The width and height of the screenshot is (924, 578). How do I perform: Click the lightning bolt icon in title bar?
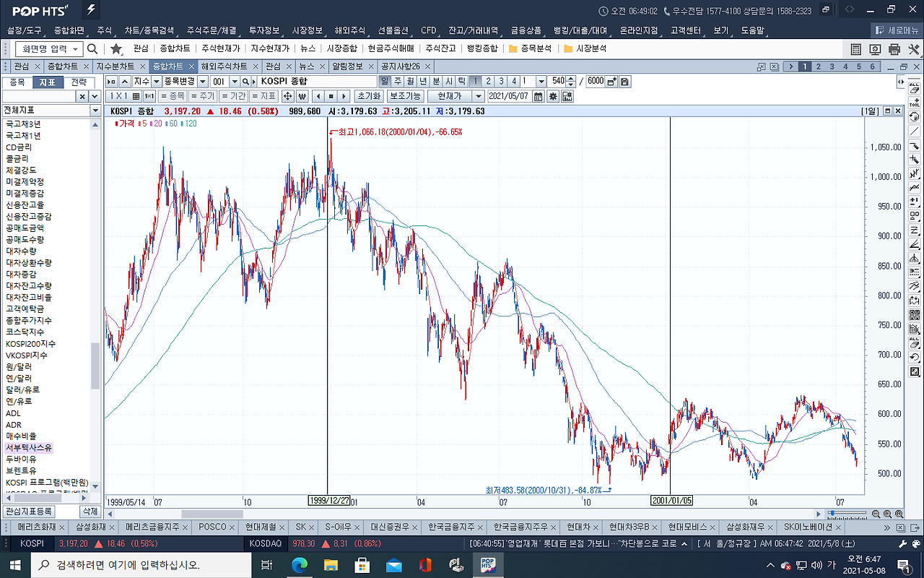click(91, 10)
